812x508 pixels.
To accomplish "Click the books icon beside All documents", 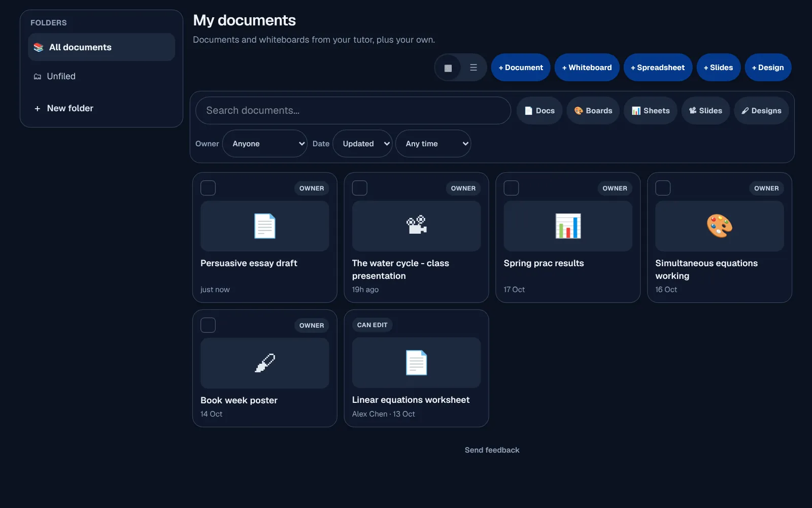I will click(x=39, y=47).
